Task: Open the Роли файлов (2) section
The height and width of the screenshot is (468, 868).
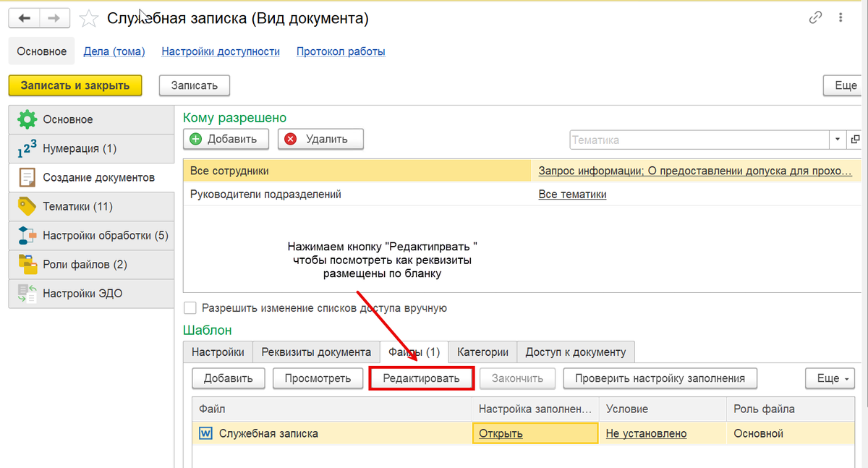Action: [x=91, y=264]
